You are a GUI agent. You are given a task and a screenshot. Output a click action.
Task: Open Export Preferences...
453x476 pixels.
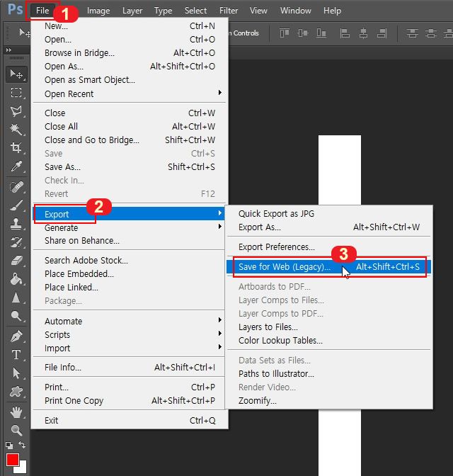pos(329,246)
